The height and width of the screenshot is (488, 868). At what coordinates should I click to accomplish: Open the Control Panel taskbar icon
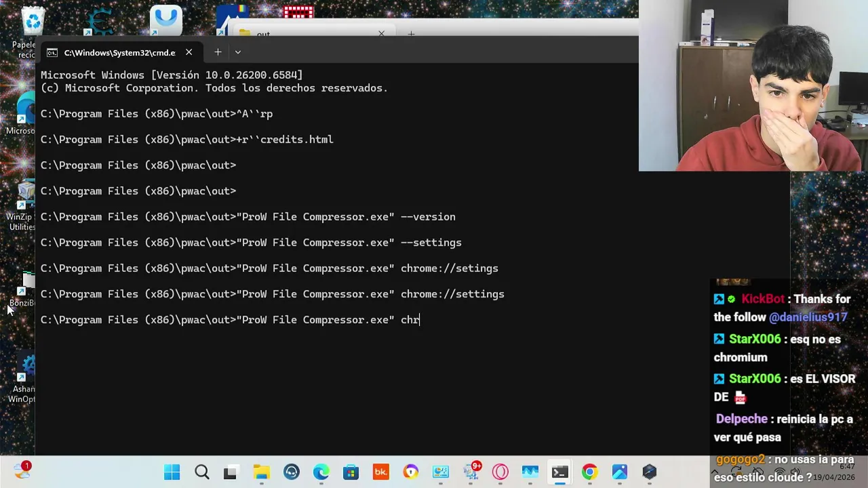point(440,472)
